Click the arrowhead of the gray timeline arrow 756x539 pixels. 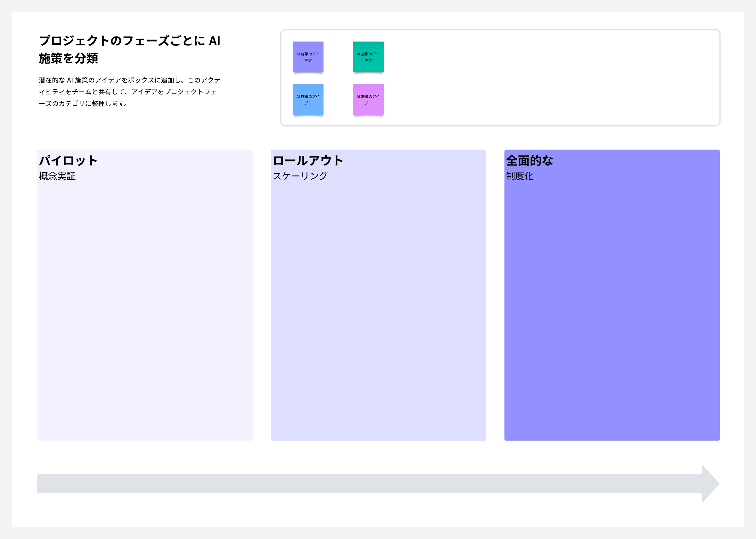coord(709,484)
